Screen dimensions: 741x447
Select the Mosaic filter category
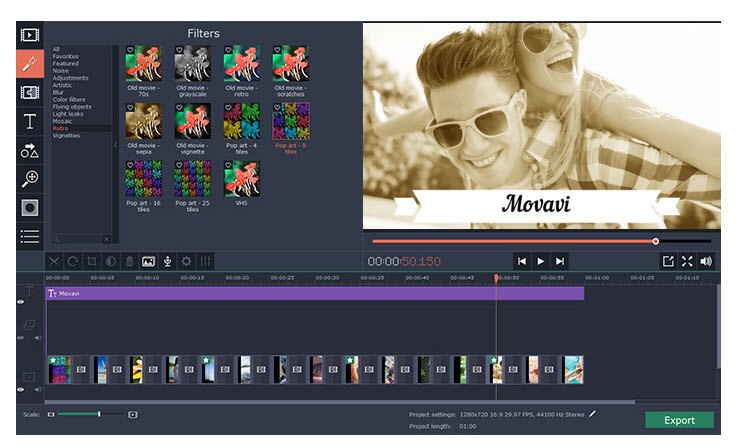pyautogui.click(x=62, y=121)
